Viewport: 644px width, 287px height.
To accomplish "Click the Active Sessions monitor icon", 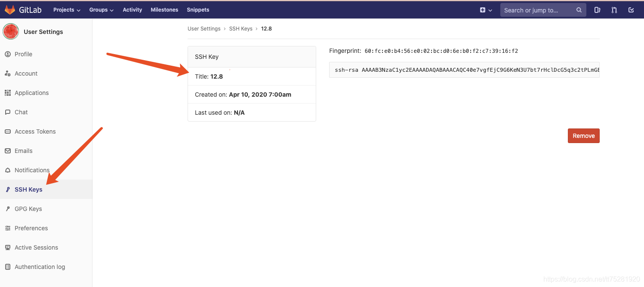I will (x=7, y=247).
